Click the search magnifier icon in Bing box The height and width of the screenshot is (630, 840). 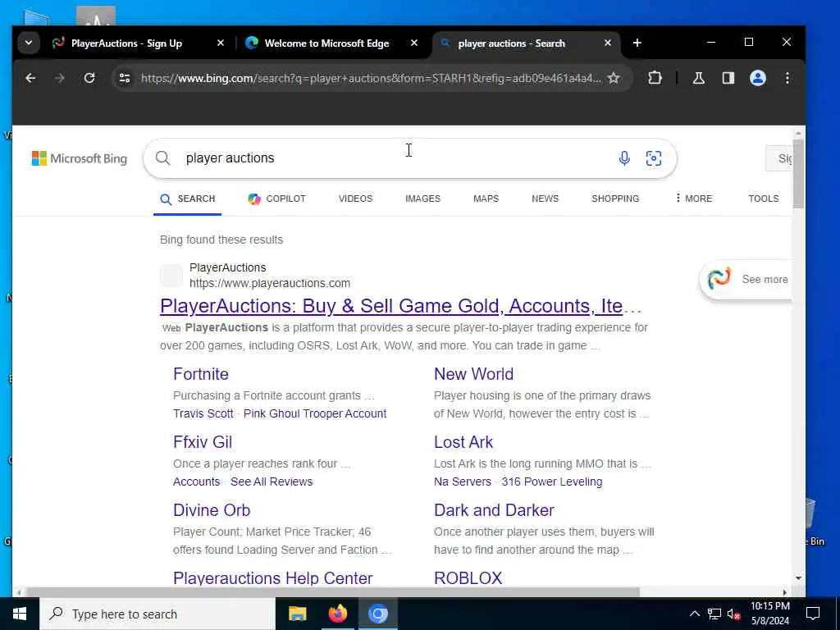click(x=163, y=158)
